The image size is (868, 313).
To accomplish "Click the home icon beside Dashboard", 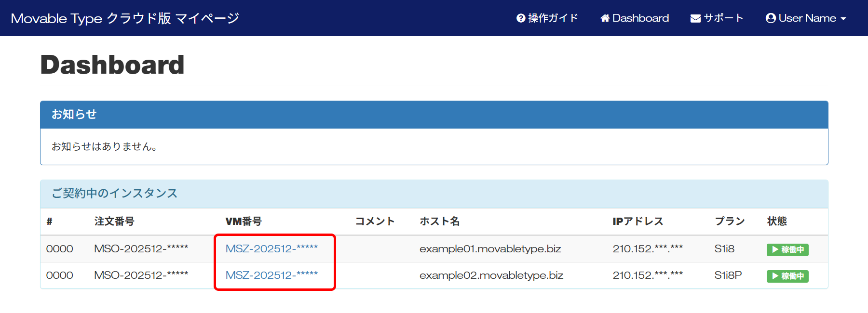I will [x=605, y=18].
